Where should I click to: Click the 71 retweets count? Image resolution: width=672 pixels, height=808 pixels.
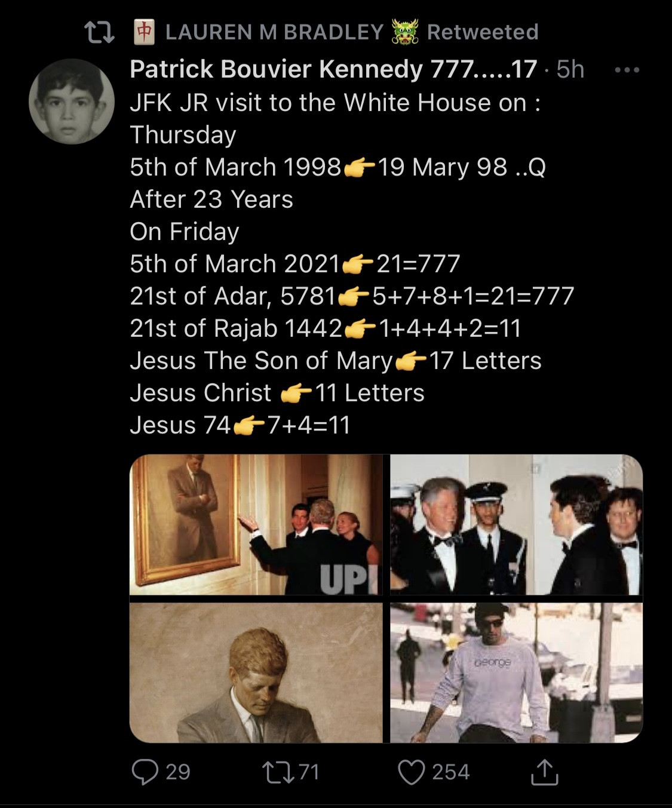coord(309,772)
